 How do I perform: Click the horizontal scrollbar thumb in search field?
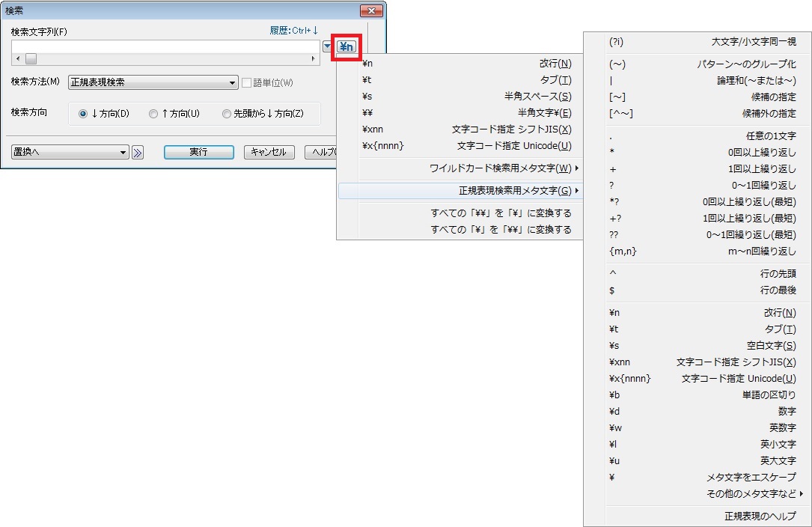click(31, 58)
